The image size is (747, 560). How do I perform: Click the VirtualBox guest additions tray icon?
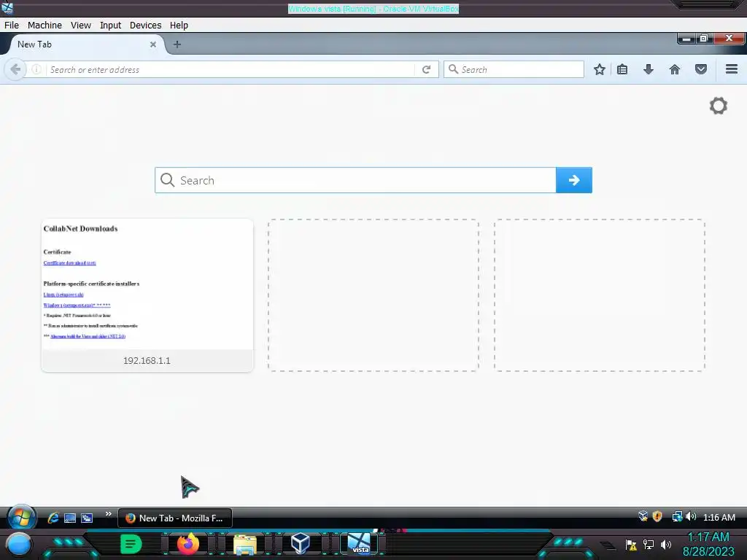[643, 516]
